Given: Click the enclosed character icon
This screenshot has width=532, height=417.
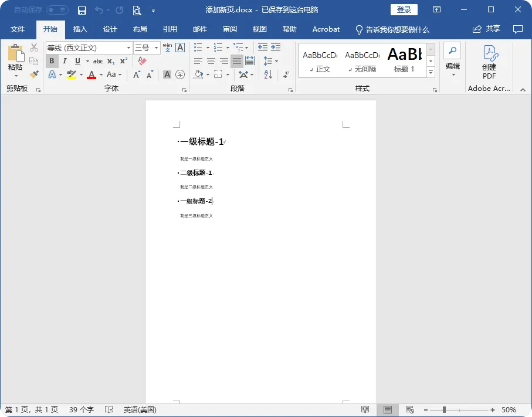Looking at the screenshot, I should click(180, 74).
